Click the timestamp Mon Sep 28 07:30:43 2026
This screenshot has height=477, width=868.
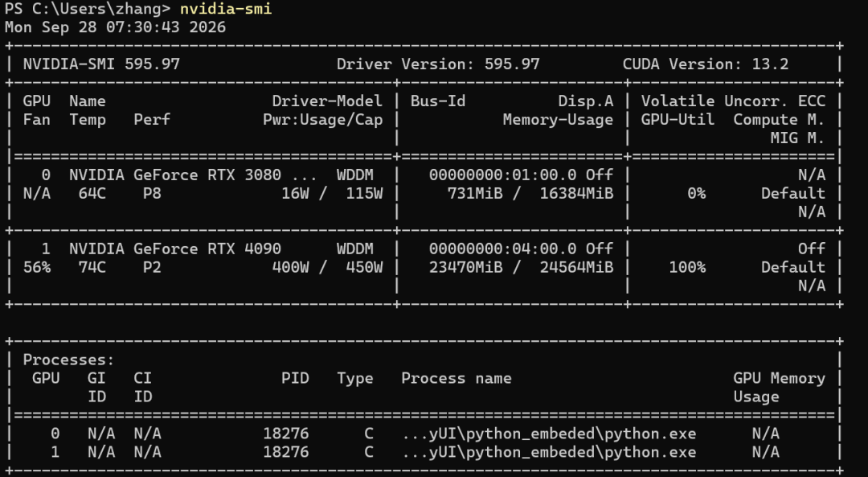115,27
